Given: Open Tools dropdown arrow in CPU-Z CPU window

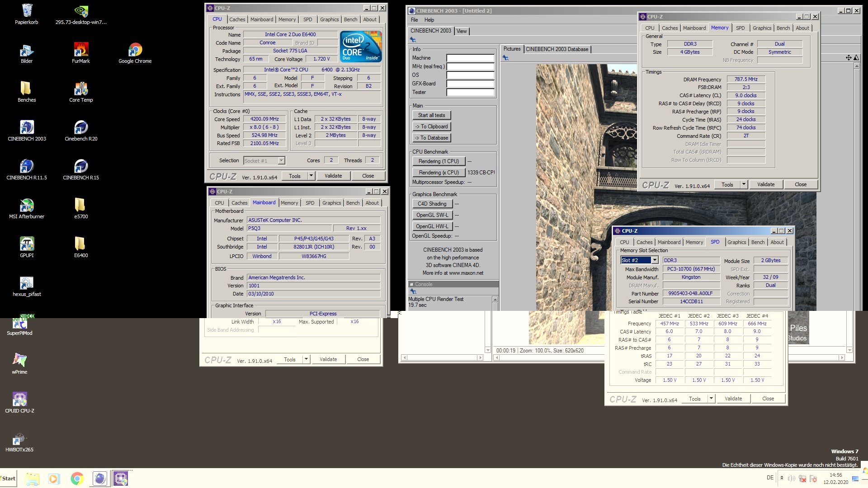Looking at the screenshot, I should [311, 176].
